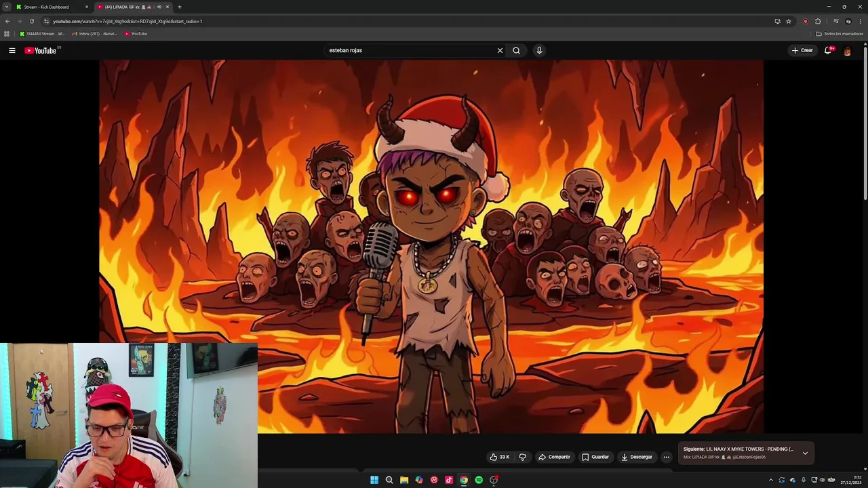Focus the YouTube search input field
The height and width of the screenshot is (488, 868).
[x=410, y=50]
